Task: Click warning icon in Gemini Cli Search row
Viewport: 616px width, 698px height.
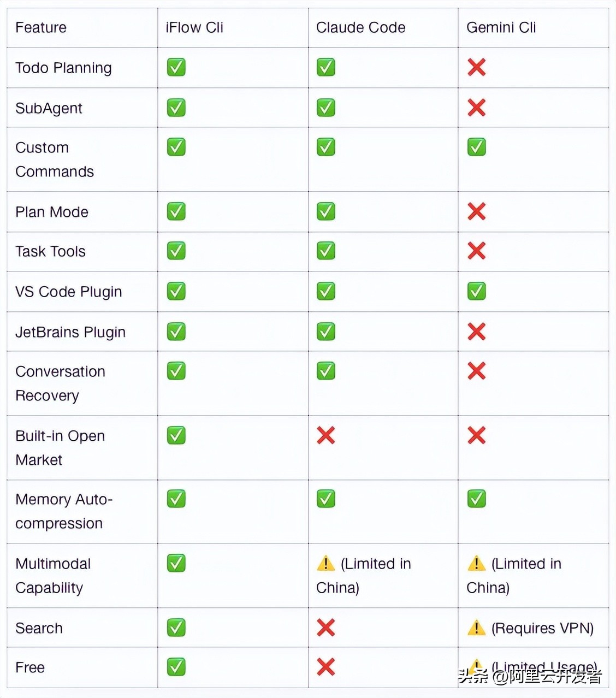Action: 476,628
